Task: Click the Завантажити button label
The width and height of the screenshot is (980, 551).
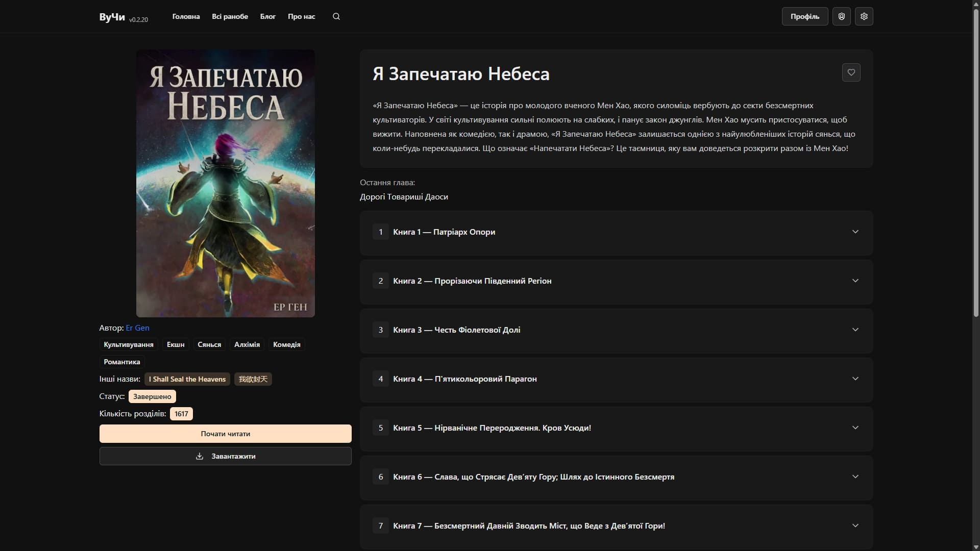Action: [x=234, y=456]
